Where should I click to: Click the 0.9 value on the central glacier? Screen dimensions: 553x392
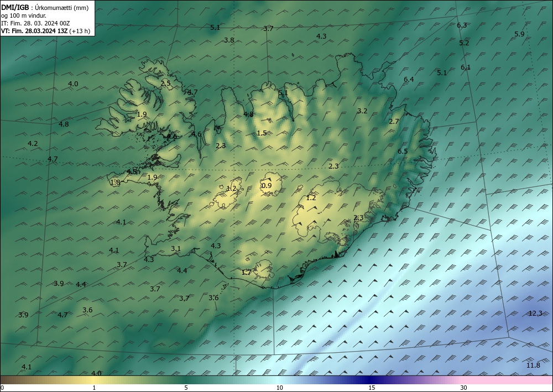[267, 186]
